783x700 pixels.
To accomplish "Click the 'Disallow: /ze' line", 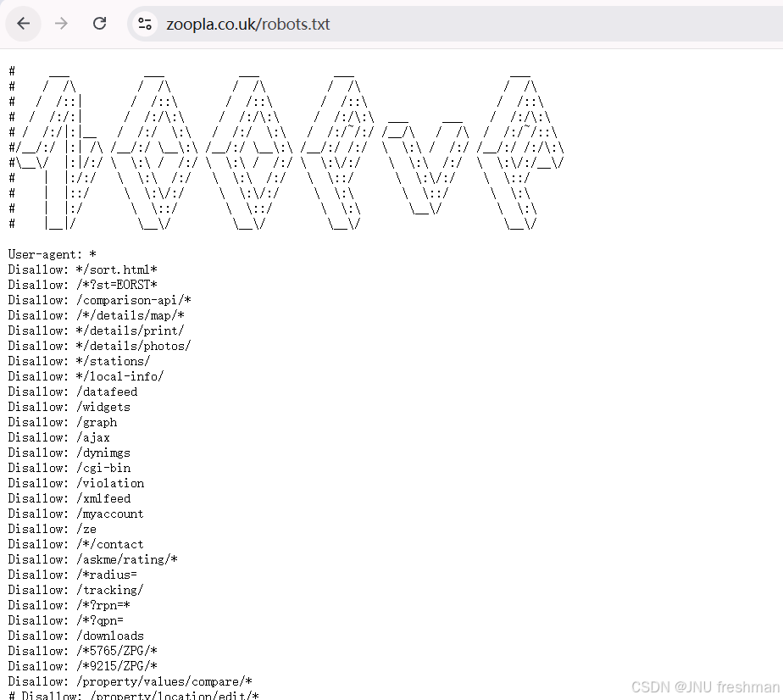I will click(x=53, y=530).
